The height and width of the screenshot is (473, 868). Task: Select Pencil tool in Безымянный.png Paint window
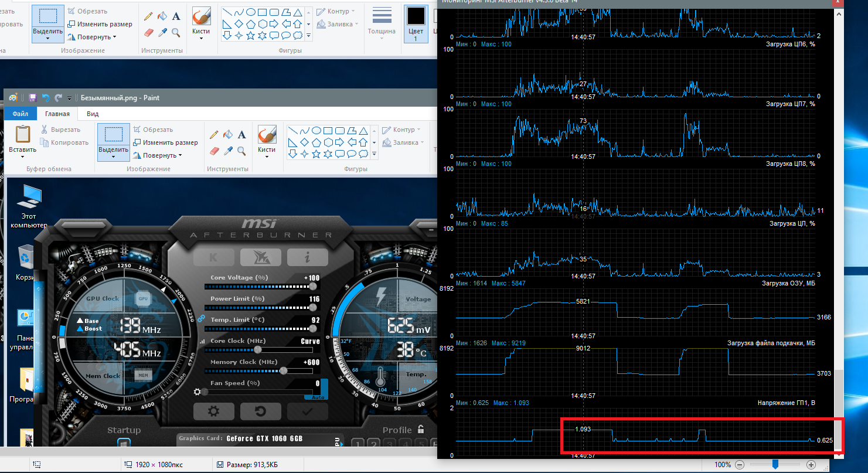click(214, 135)
